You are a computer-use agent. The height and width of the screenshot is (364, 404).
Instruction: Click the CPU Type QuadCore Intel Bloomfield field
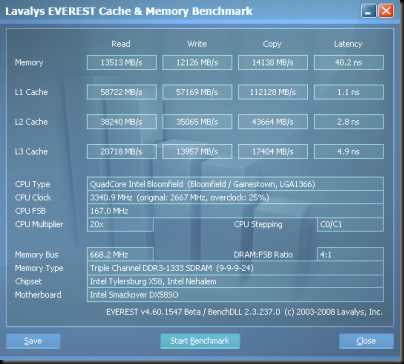[235, 184]
